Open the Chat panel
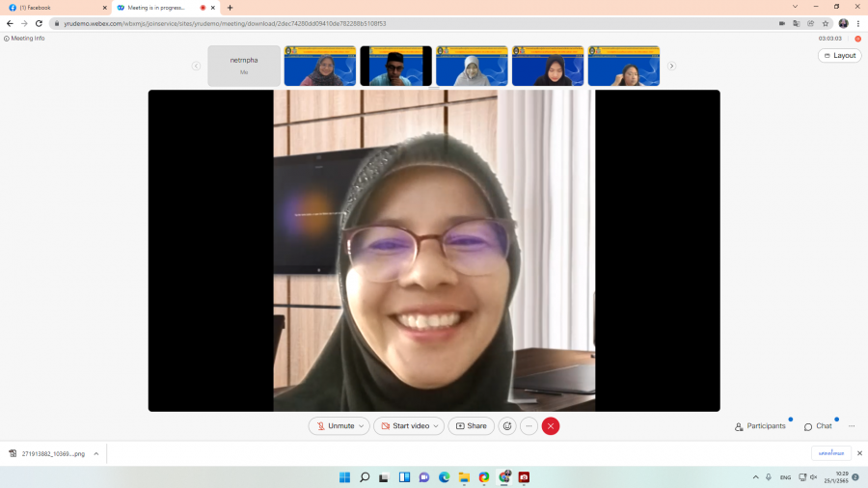 pyautogui.click(x=818, y=426)
